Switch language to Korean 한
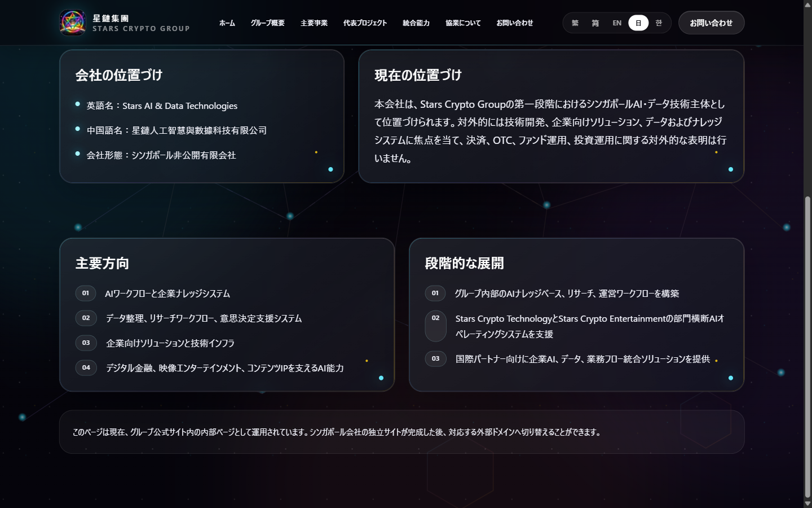 tap(659, 23)
